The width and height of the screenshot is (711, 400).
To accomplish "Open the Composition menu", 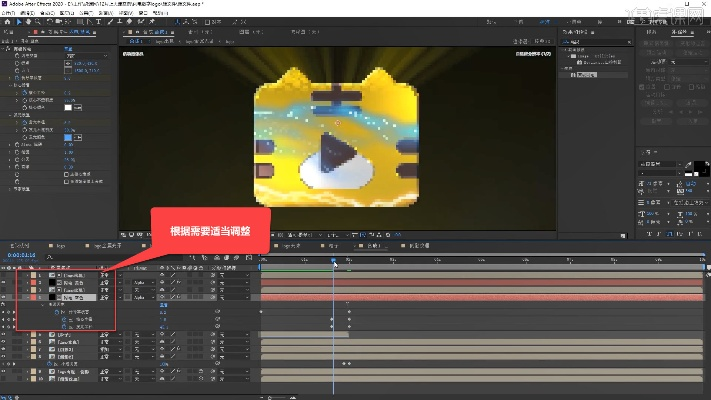I will coord(47,13).
